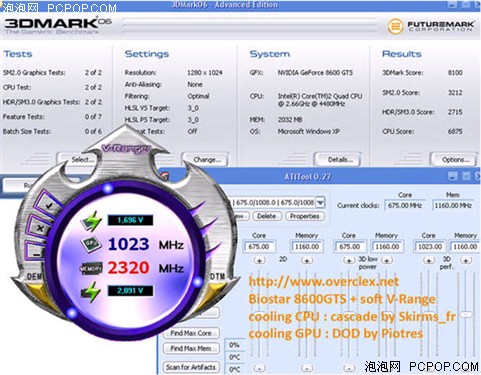Viewport: 481px width, 375px height.
Task: Click the CPU Score value 6875
Action: tap(455, 131)
